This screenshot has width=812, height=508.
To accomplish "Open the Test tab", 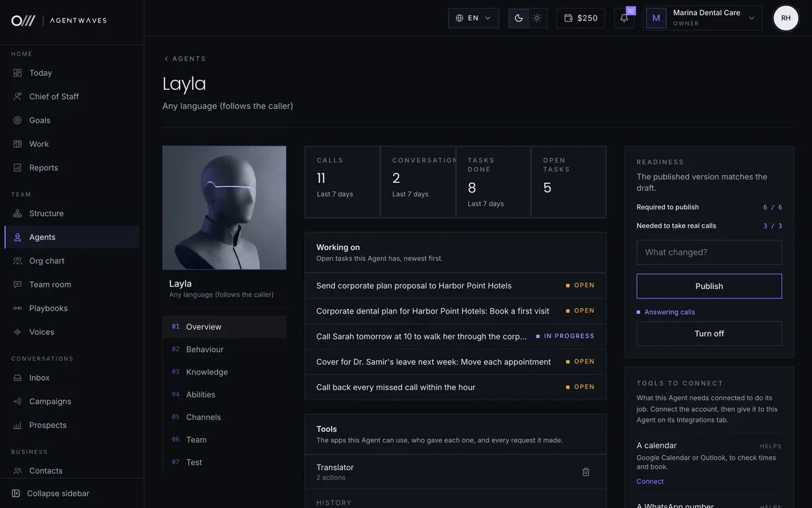I will point(225,463).
